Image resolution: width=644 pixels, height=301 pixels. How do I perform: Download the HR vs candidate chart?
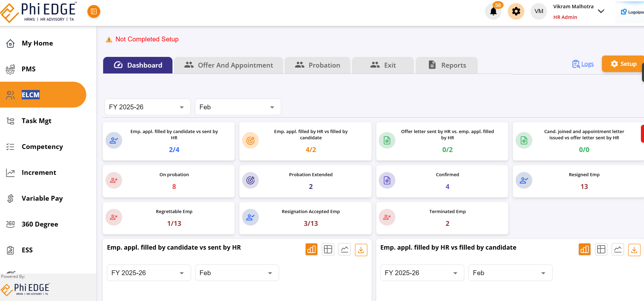(x=634, y=249)
